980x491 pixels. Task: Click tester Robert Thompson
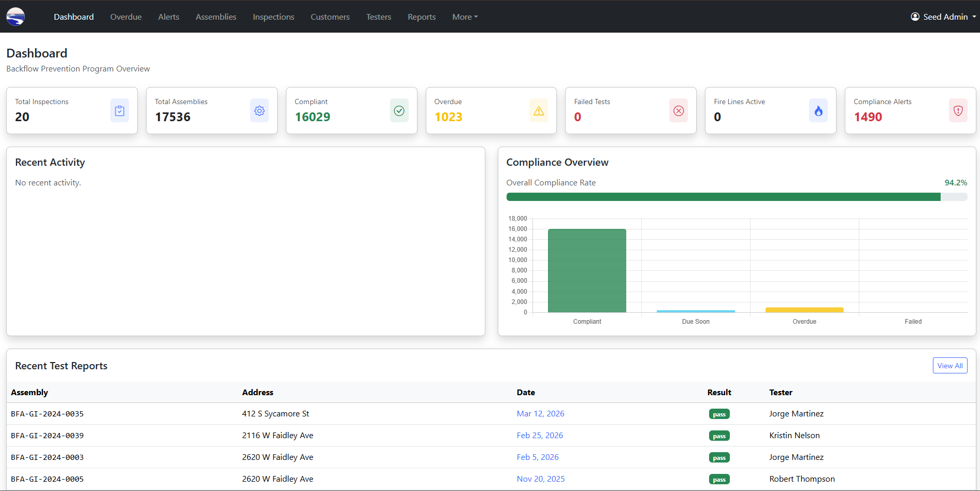pyautogui.click(x=802, y=479)
